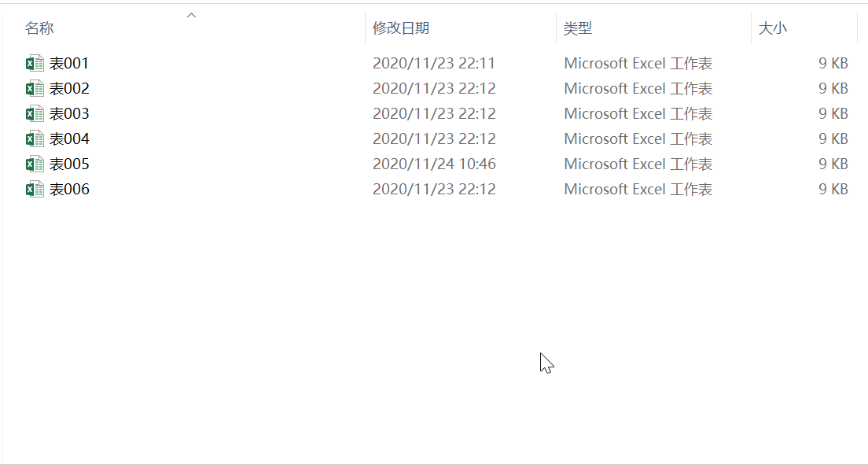The height and width of the screenshot is (465, 868).
Task: Click the Excel icon of 表004
Action: coord(35,138)
